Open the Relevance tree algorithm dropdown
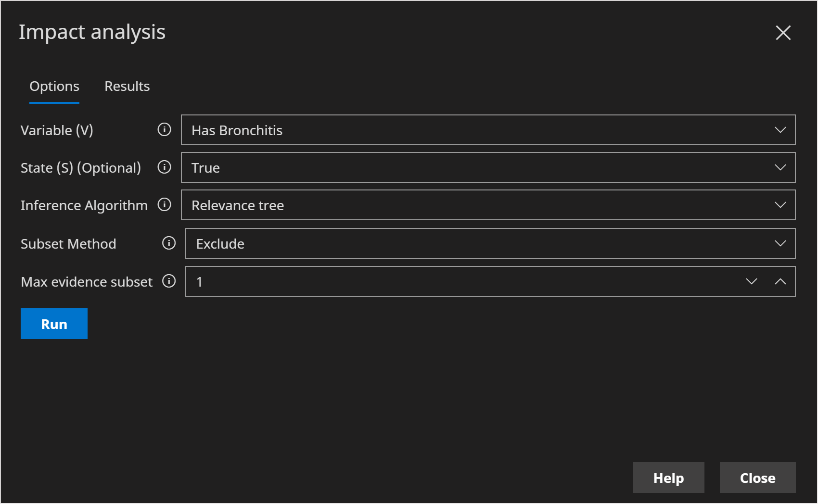818x504 pixels. pyautogui.click(x=488, y=205)
